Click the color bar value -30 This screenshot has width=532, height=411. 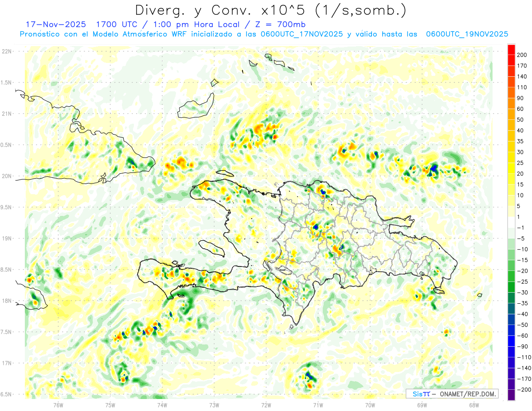tap(523, 293)
